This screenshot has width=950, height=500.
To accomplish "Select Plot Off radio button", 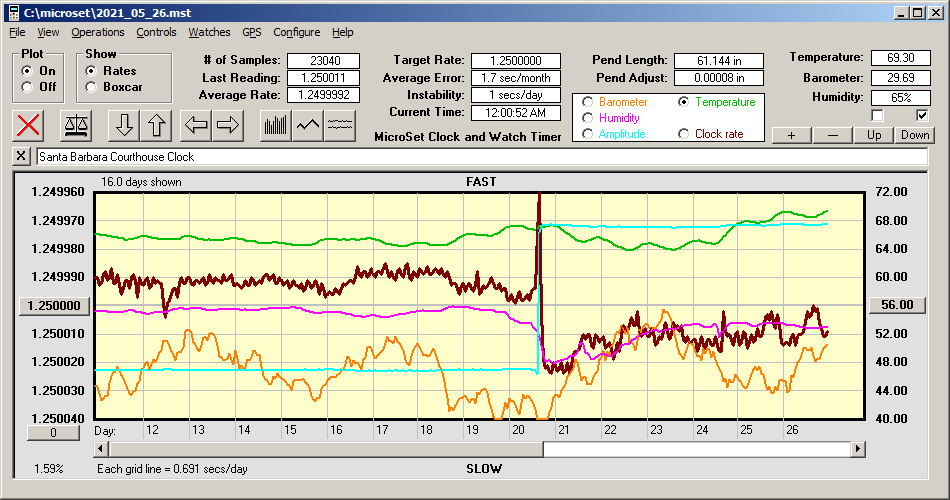I will [27, 87].
